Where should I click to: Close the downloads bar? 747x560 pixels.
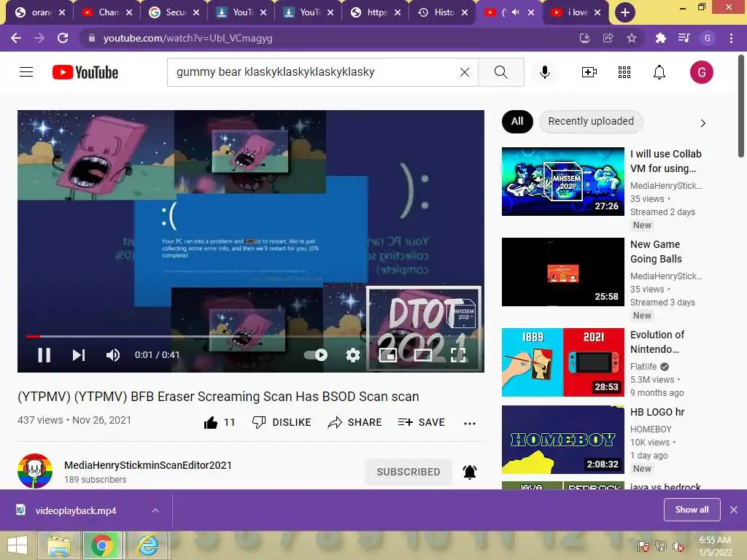(734, 510)
